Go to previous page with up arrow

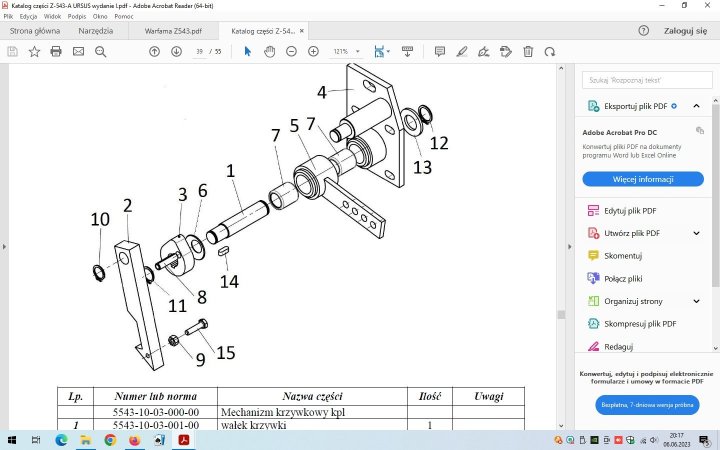point(154,51)
